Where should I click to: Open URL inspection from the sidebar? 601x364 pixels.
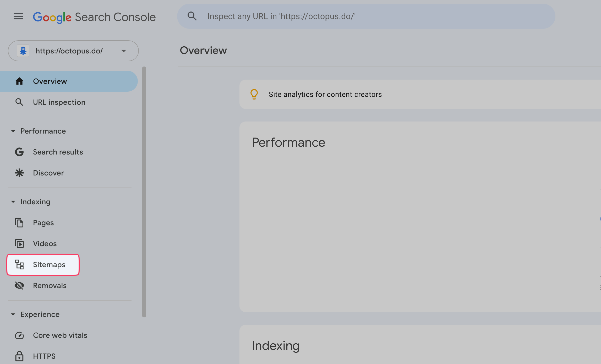[69, 102]
